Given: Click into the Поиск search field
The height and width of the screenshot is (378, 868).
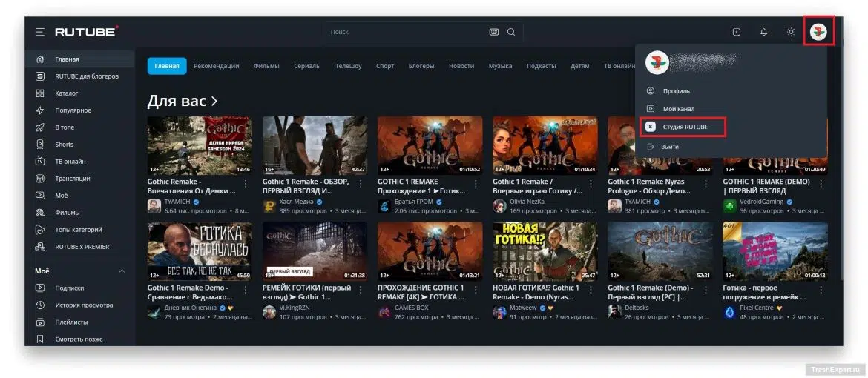Looking at the screenshot, I should (407, 32).
